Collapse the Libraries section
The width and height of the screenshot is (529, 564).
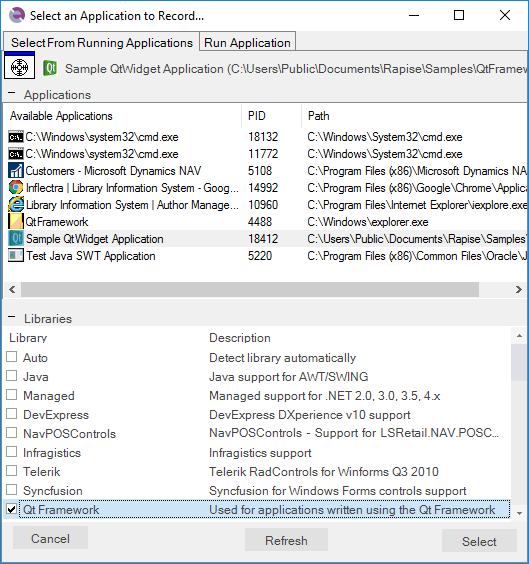[x=12, y=317]
